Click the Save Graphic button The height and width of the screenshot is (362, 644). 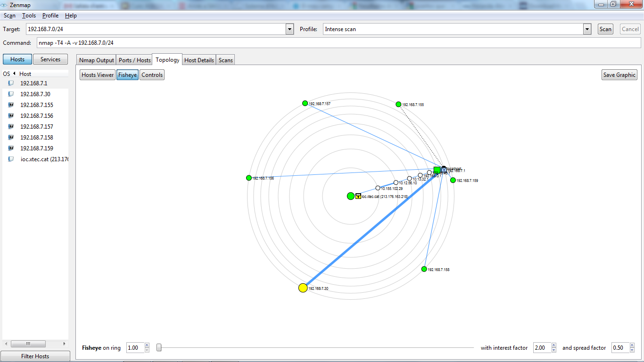pyautogui.click(x=619, y=75)
